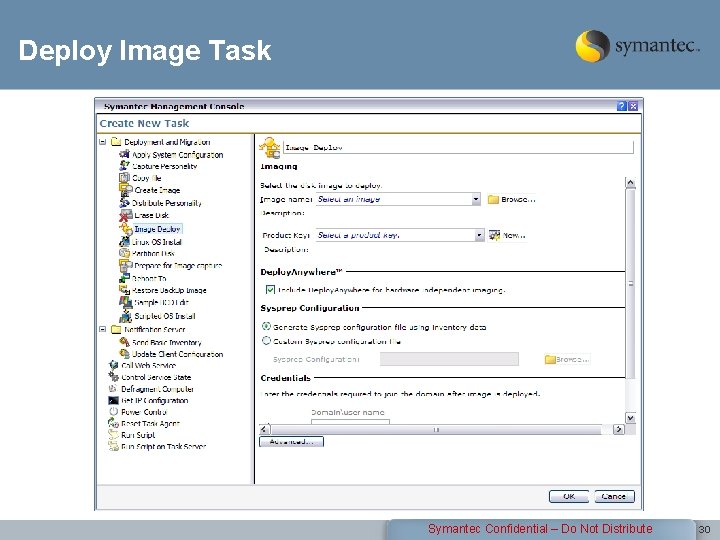Image resolution: width=720 pixels, height=540 pixels.
Task: Click the Notification Server folder icon
Action: pyautogui.click(x=116, y=329)
